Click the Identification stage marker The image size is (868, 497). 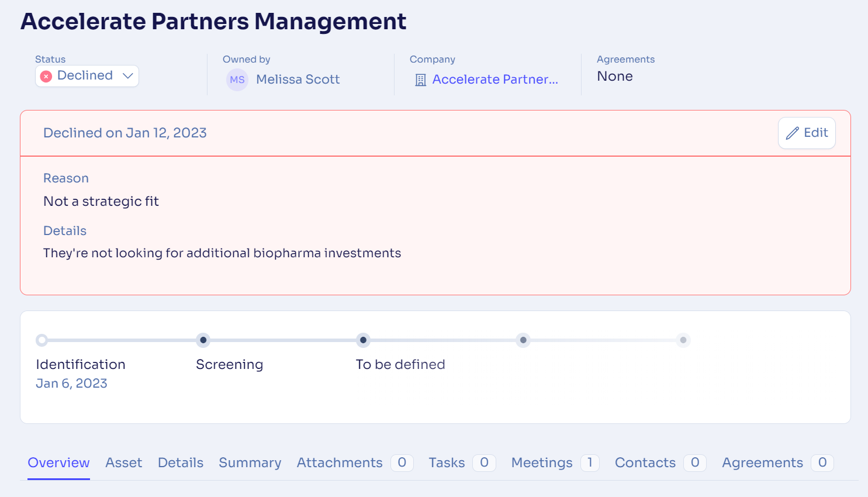point(42,340)
